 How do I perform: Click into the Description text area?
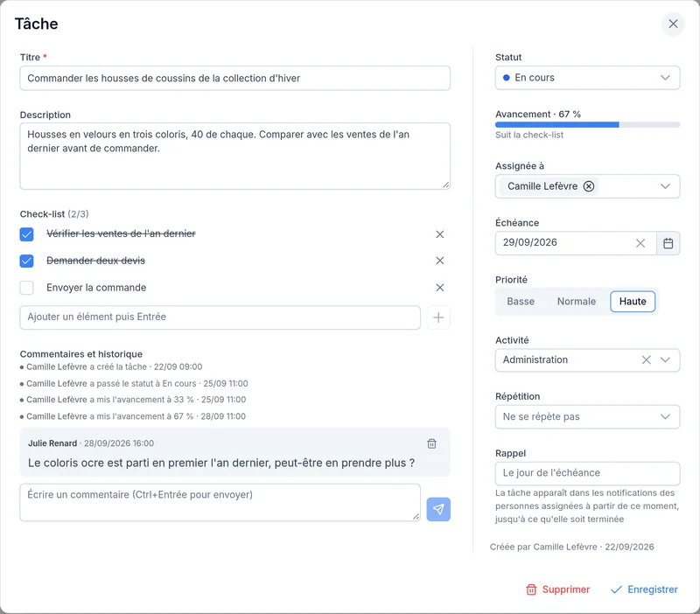tap(234, 157)
